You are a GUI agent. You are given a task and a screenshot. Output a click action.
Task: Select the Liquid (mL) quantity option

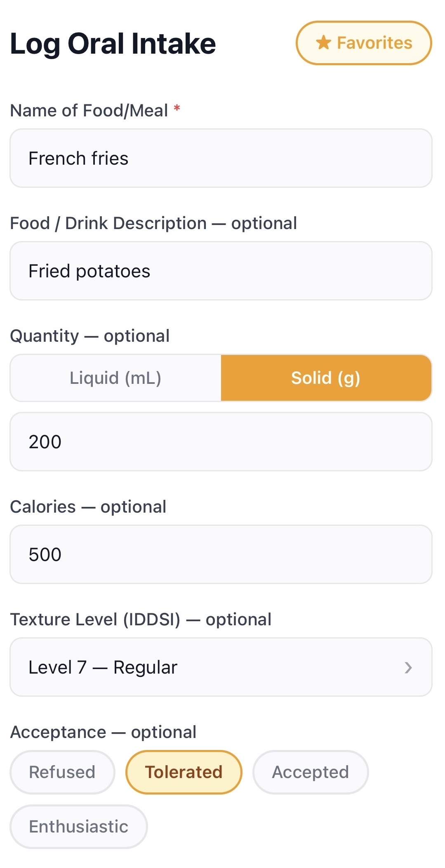(x=115, y=378)
